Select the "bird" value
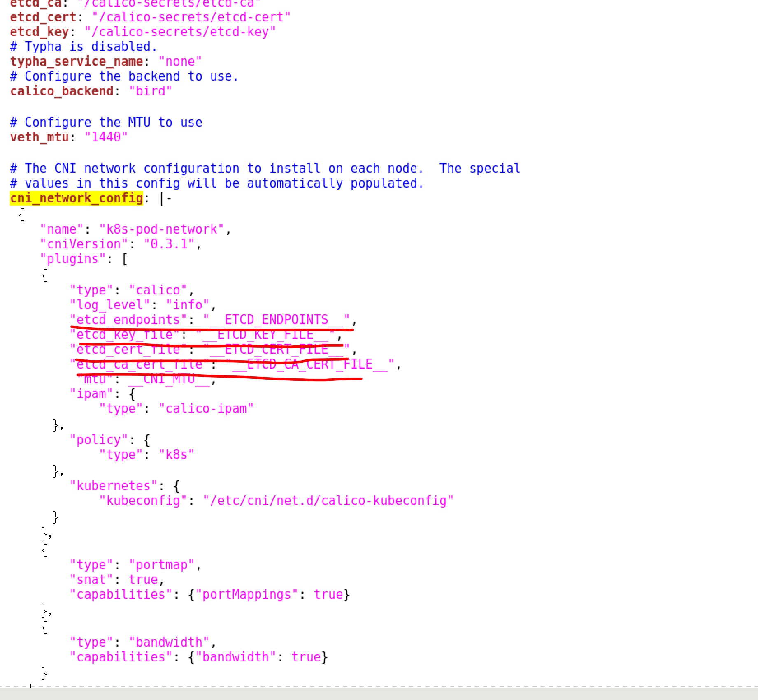758x700 pixels. coord(151,91)
